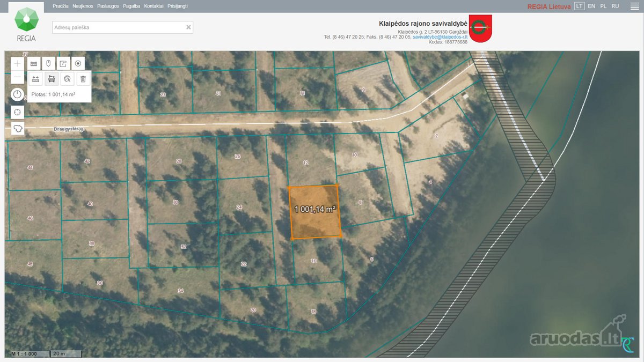Switch language to EN

tap(591, 6)
